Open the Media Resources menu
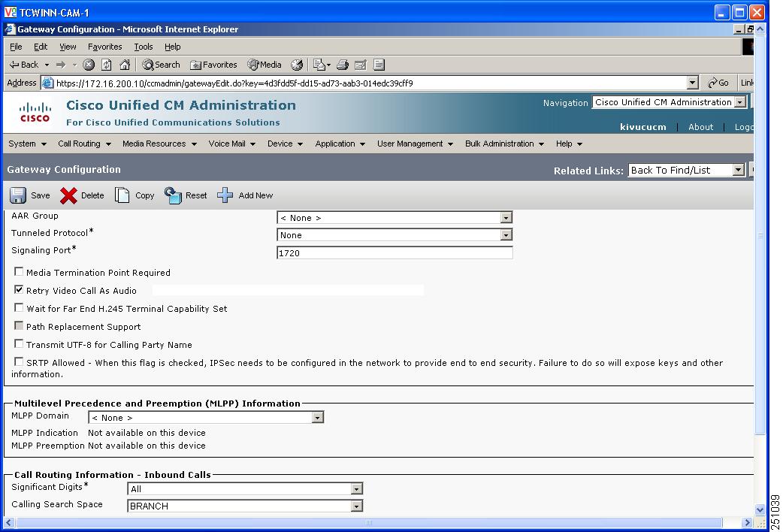The height and width of the screenshot is (532, 783). tap(160, 144)
